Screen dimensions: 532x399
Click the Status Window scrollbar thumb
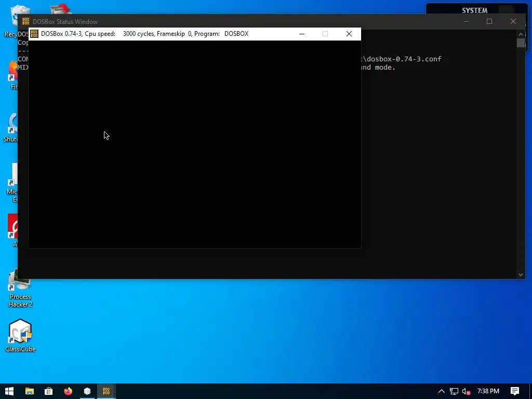(x=521, y=43)
